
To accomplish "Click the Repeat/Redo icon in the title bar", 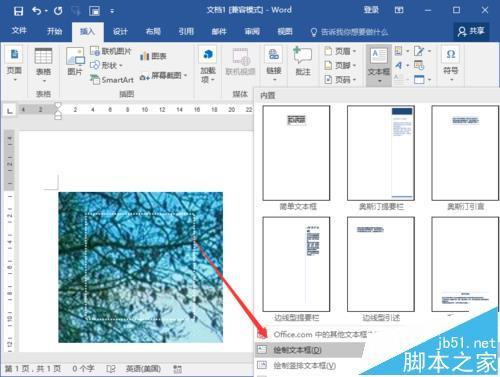I will tap(58, 11).
